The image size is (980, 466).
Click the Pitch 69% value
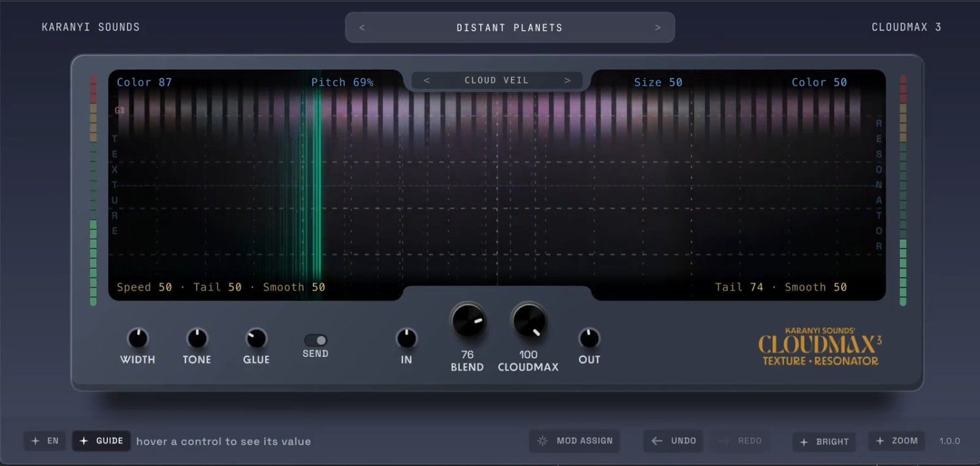342,82
